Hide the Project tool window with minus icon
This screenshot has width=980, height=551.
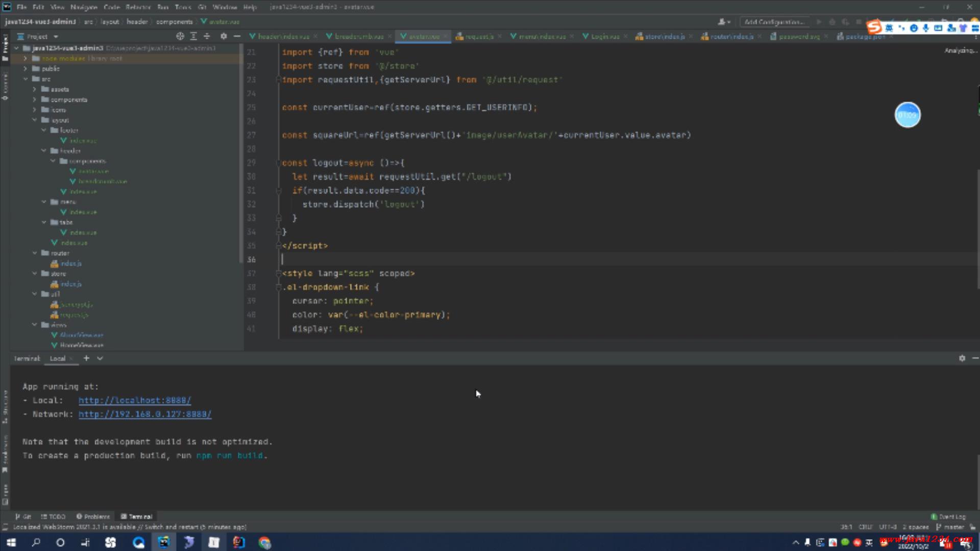pyautogui.click(x=237, y=36)
